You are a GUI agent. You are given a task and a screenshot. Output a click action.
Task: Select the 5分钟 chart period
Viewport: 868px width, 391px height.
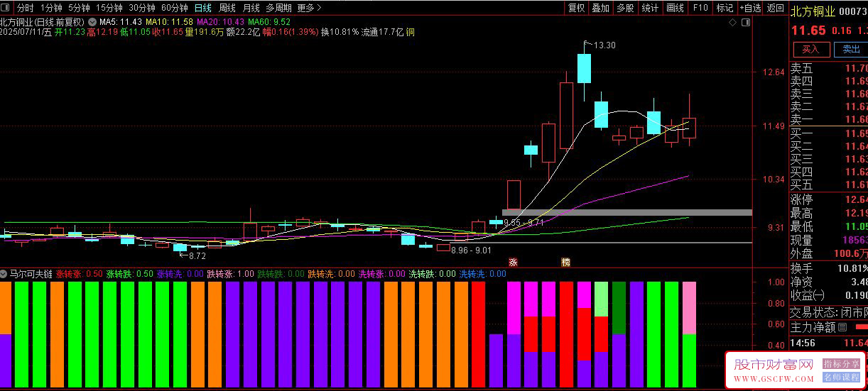79,8
